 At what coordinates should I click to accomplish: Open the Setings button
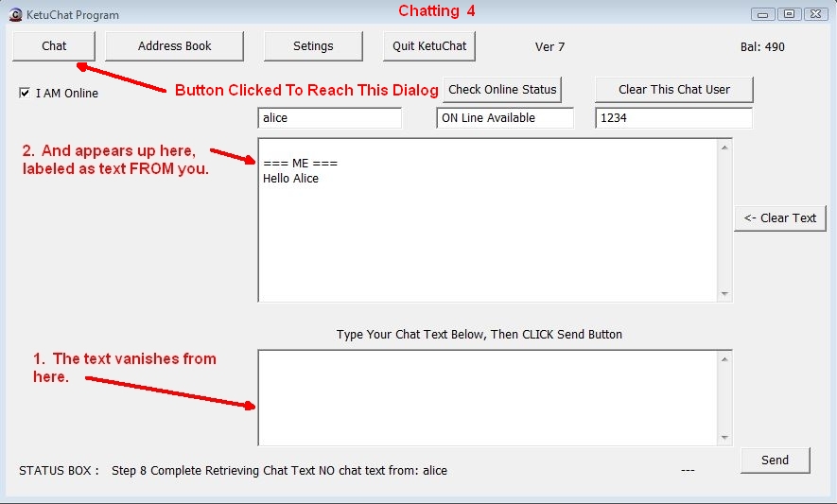click(x=313, y=46)
